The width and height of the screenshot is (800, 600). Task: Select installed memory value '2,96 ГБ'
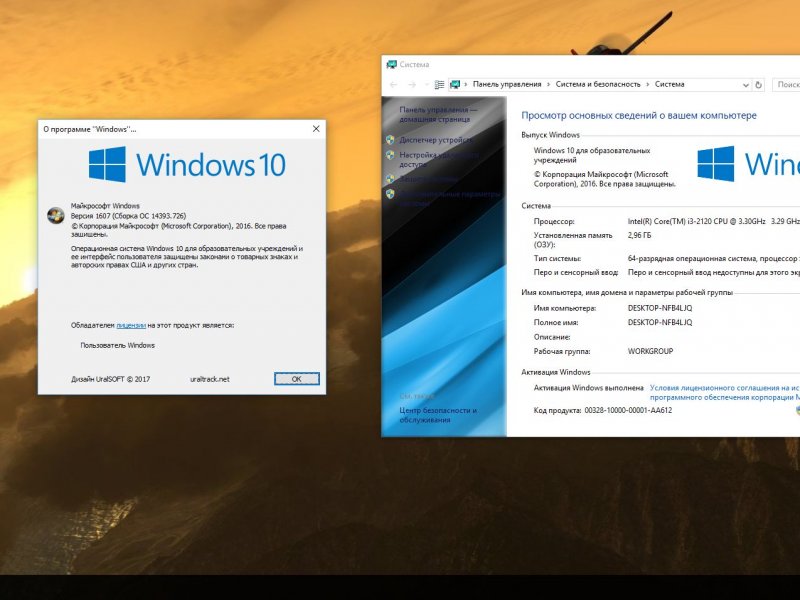click(x=639, y=235)
